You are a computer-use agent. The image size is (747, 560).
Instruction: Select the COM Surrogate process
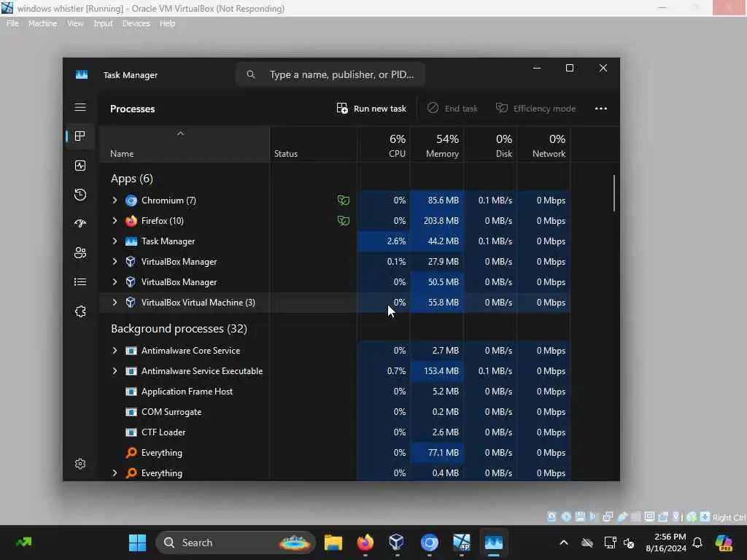335,412
